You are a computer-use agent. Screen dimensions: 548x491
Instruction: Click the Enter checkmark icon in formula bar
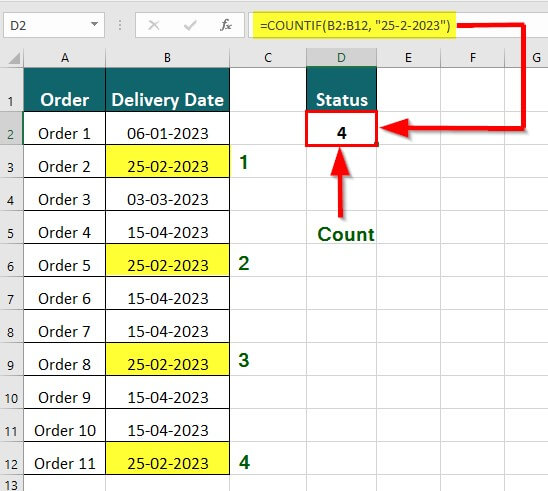[190, 25]
